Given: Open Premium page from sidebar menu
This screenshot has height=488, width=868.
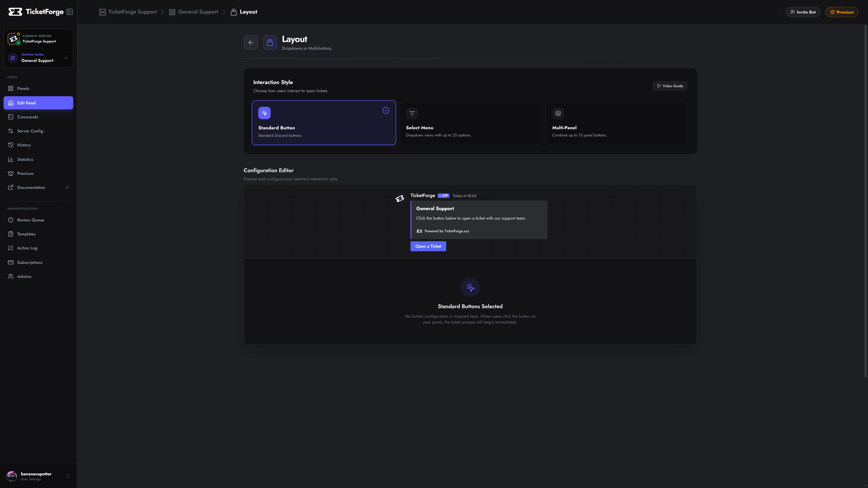Looking at the screenshot, I should pyautogui.click(x=38, y=174).
